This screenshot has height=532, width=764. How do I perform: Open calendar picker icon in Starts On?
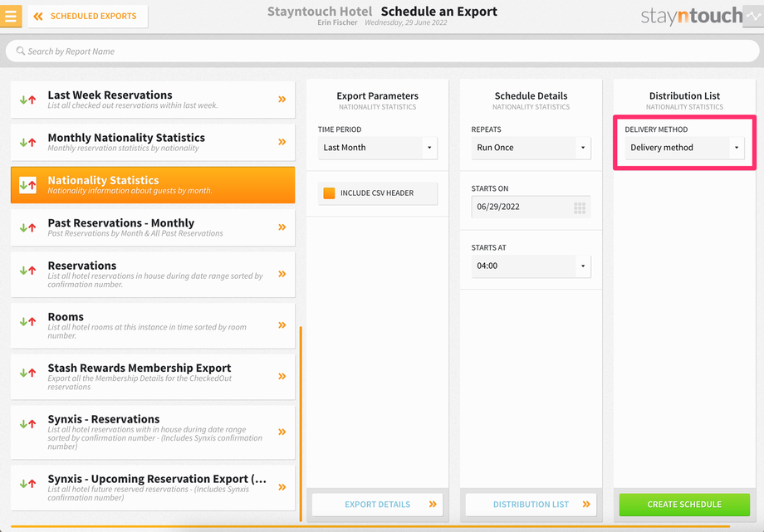click(x=580, y=208)
